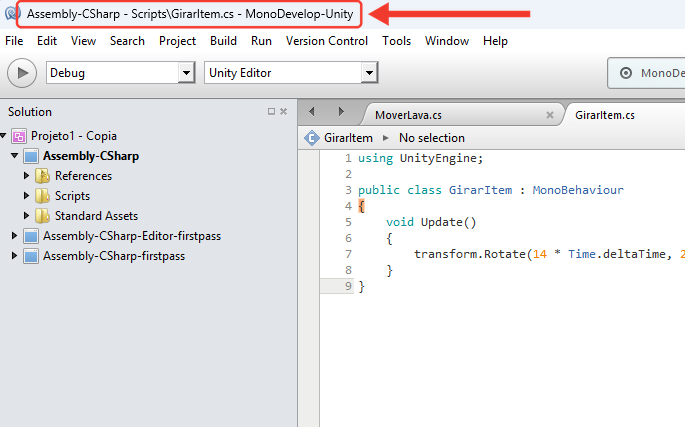Switch to the MoverLava.cs tab

point(408,115)
